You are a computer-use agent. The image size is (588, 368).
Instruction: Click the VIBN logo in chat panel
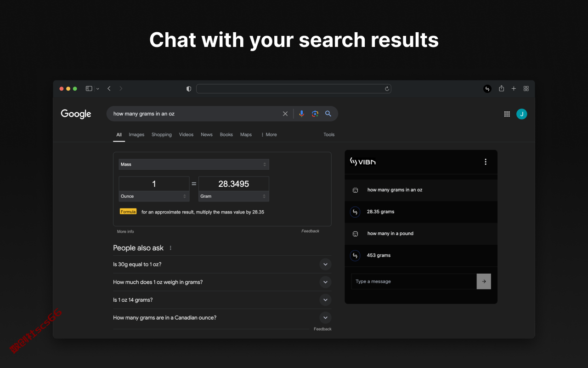click(x=363, y=162)
